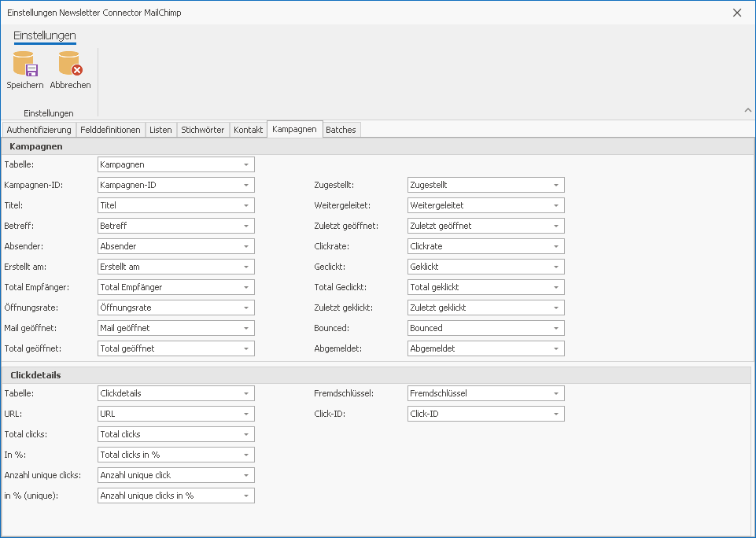This screenshot has width=756, height=538.
Task: Open the Felddefinitionen tab
Action: pyautogui.click(x=110, y=130)
